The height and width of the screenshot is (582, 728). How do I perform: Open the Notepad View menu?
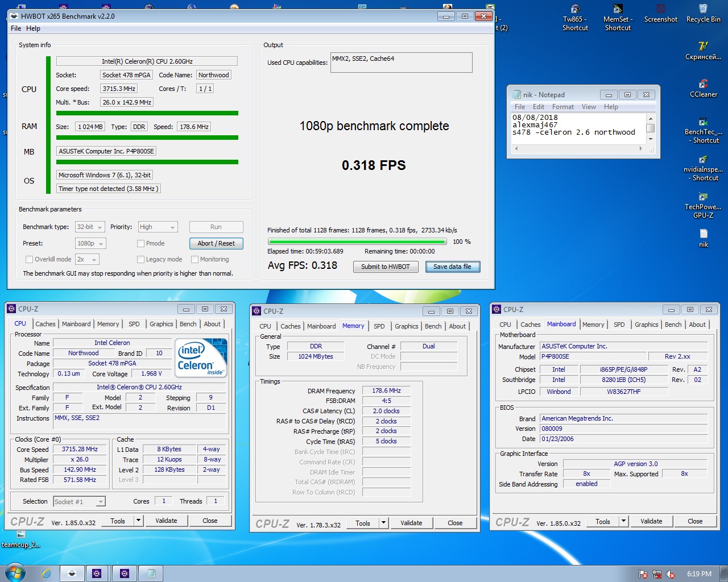tap(589, 107)
